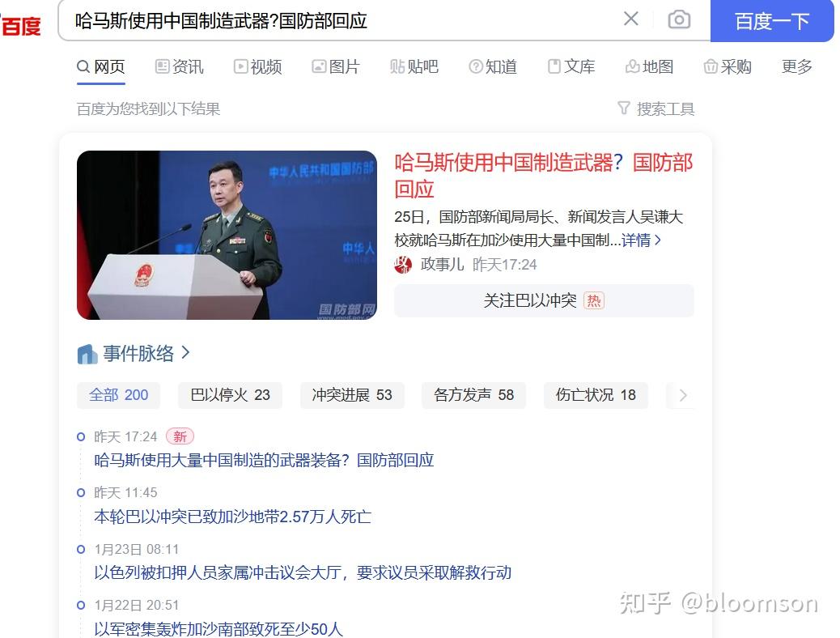Show more event category chips with right arrow
Viewport: 840px width, 638px height.
(x=682, y=396)
